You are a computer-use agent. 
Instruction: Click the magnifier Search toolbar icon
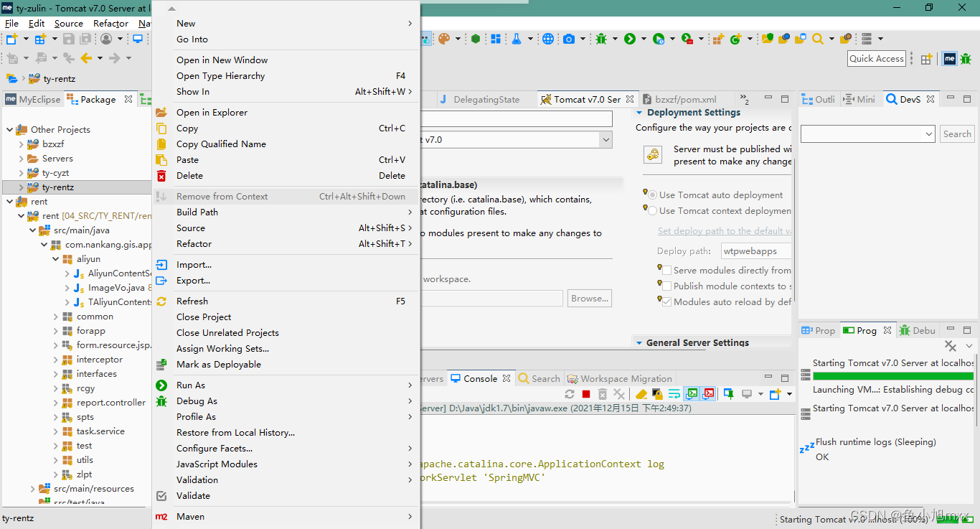tap(818, 39)
